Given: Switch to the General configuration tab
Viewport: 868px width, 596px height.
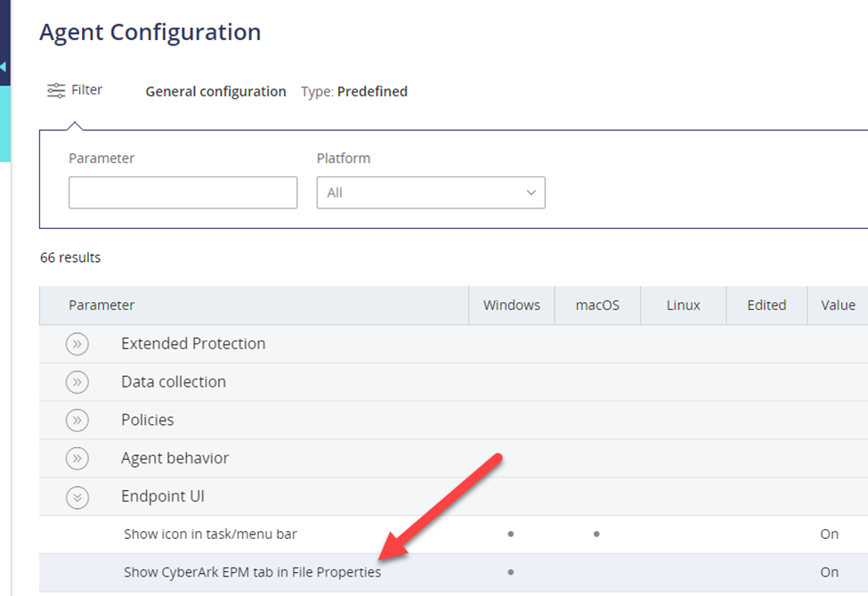Looking at the screenshot, I should (x=215, y=91).
